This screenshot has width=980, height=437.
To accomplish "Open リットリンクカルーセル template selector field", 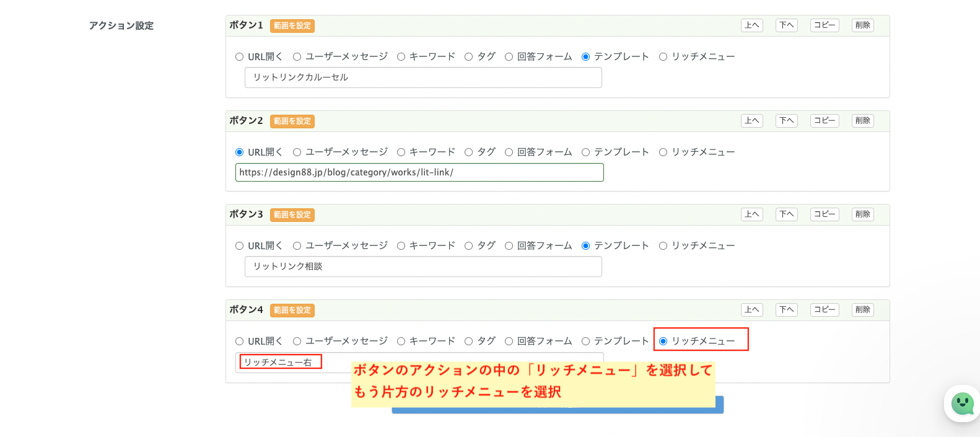I will coord(423,77).
